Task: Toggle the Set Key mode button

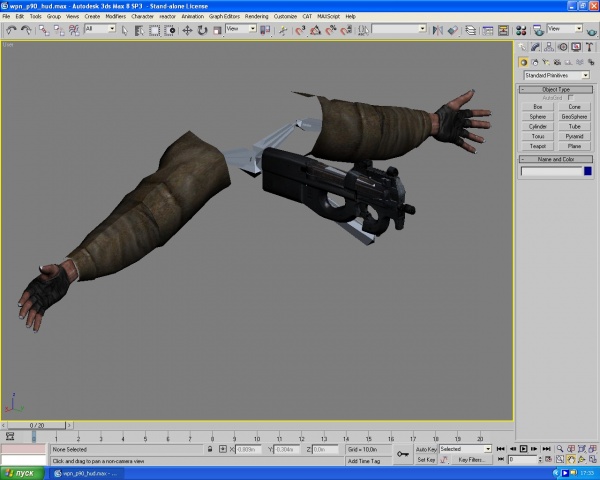Action: click(x=426, y=460)
